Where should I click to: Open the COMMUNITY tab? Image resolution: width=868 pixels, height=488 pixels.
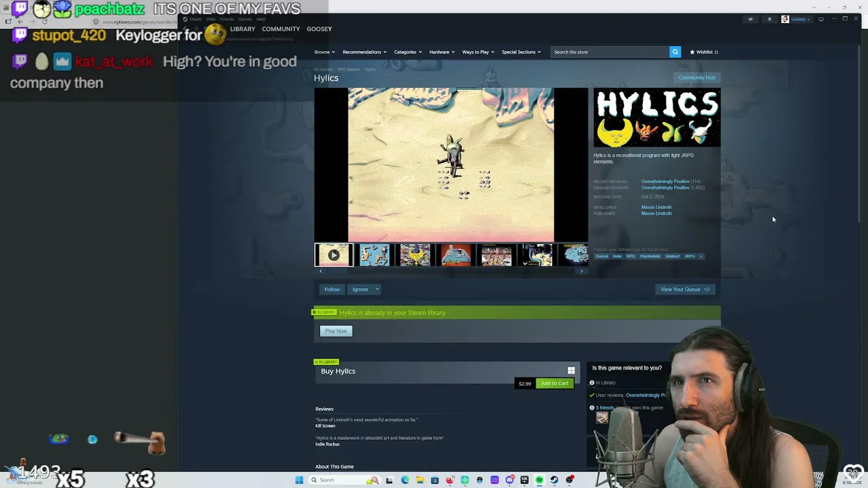coord(281,29)
